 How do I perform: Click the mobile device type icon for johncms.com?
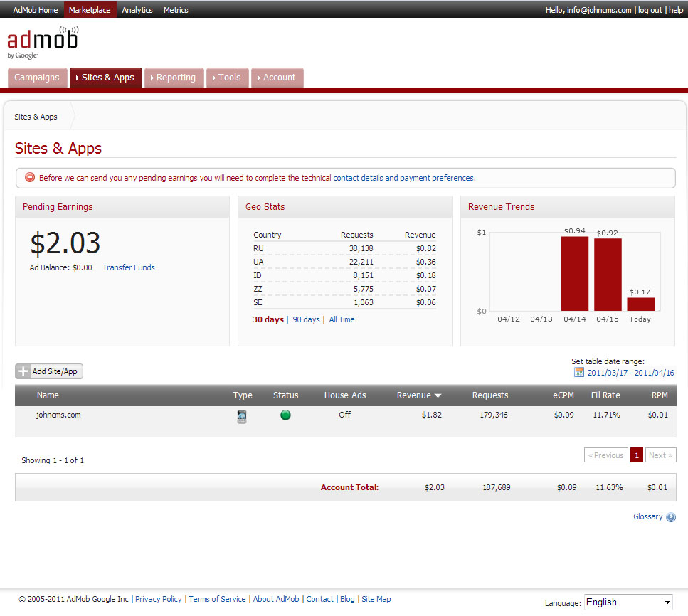click(242, 417)
